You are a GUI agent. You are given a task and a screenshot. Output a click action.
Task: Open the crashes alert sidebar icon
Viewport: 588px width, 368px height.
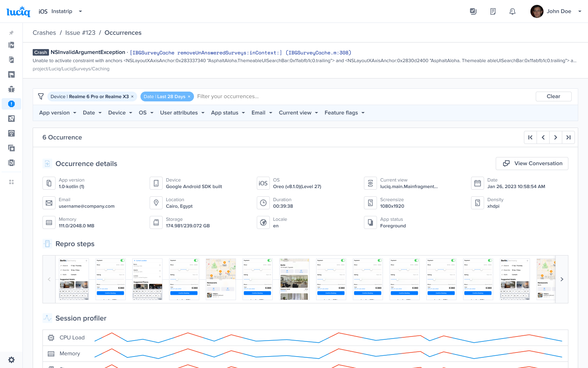[x=11, y=104]
